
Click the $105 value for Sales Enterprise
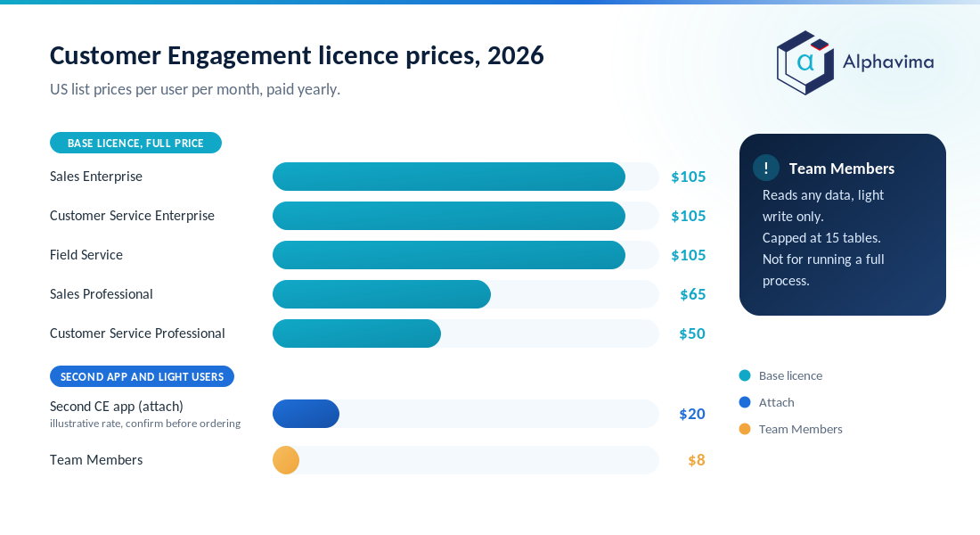pos(688,177)
